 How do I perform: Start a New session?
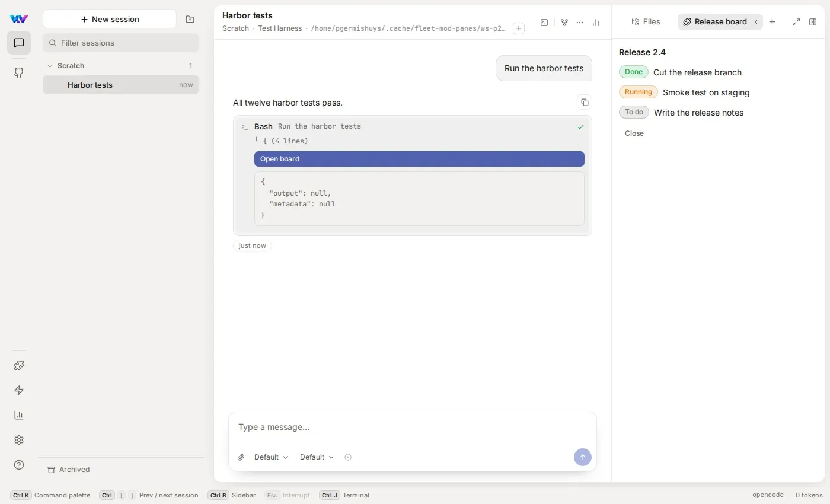click(110, 19)
